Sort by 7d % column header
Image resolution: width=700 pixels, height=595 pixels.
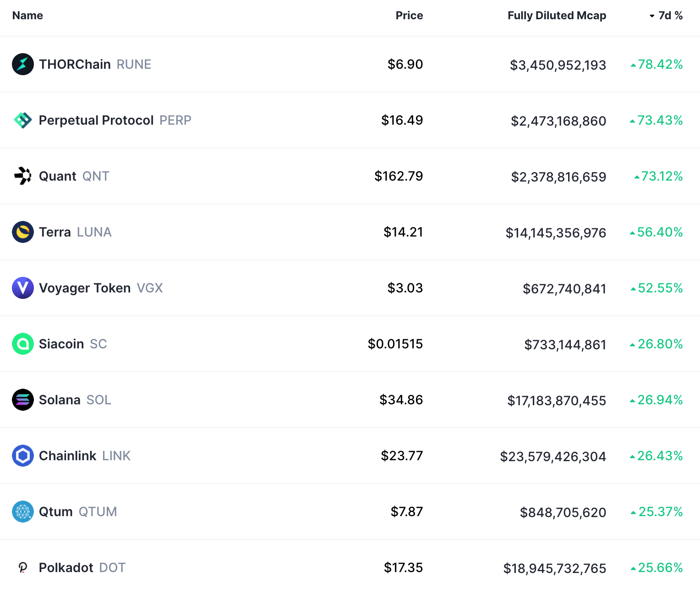click(666, 16)
